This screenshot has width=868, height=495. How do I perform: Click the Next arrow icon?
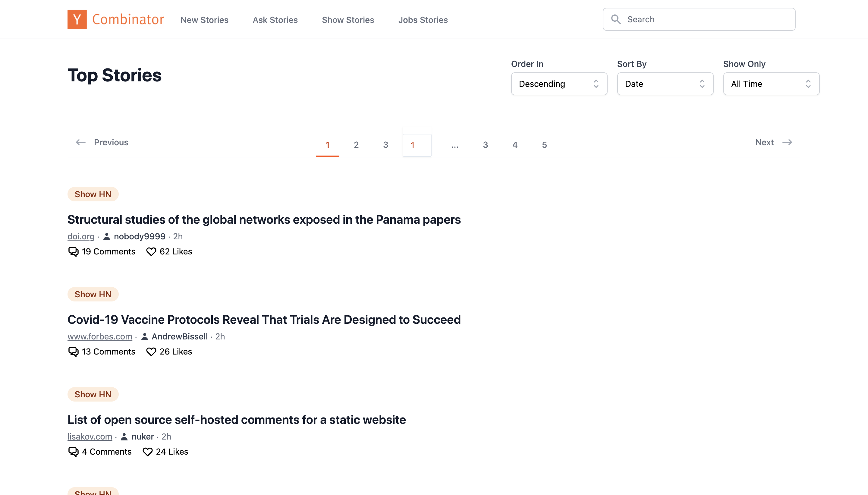[x=788, y=142]
